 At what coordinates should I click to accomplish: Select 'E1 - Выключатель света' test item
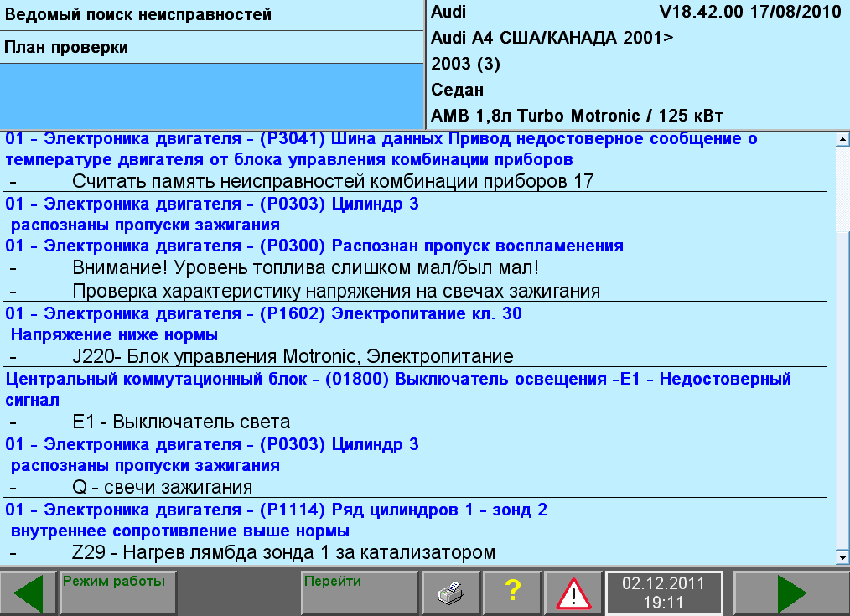pyautogui.click(x=181, y=422)
